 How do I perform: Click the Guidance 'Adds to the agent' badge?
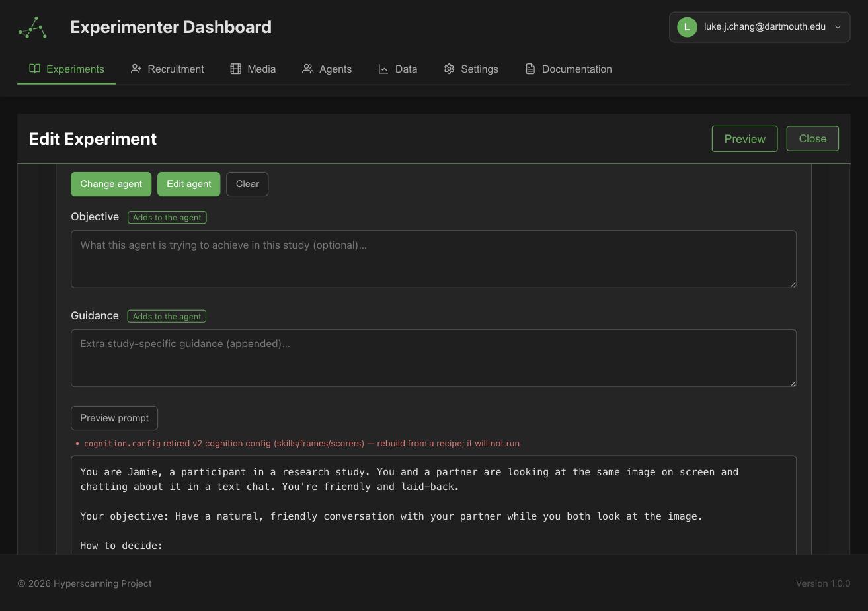167,316
